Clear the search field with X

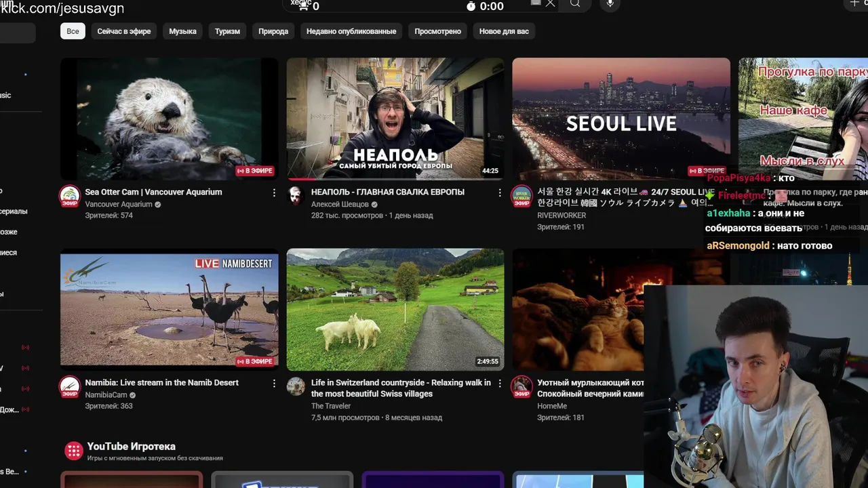pos(551,3)
